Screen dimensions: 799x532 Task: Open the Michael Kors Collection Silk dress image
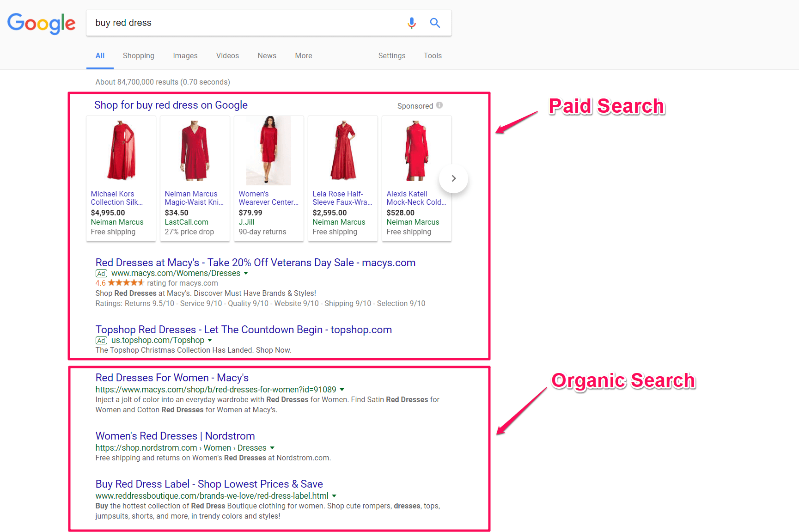121,151
